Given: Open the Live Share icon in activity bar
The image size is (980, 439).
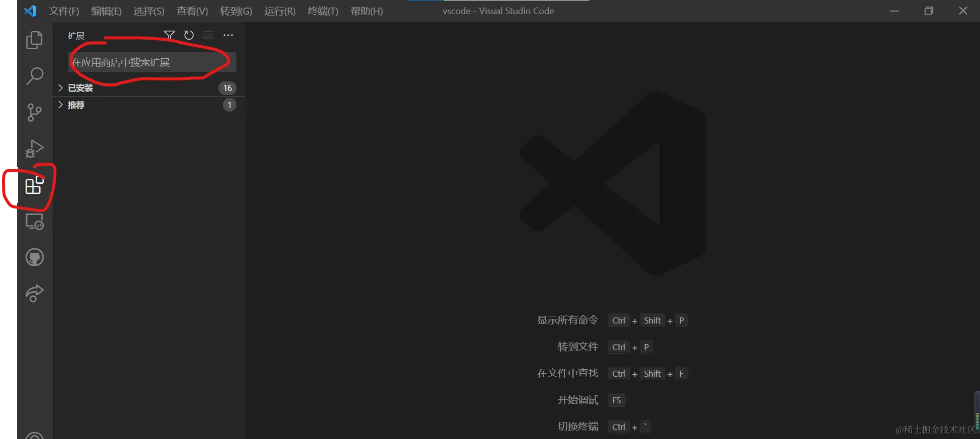Looking at the screenshot, I should (35, 293).
